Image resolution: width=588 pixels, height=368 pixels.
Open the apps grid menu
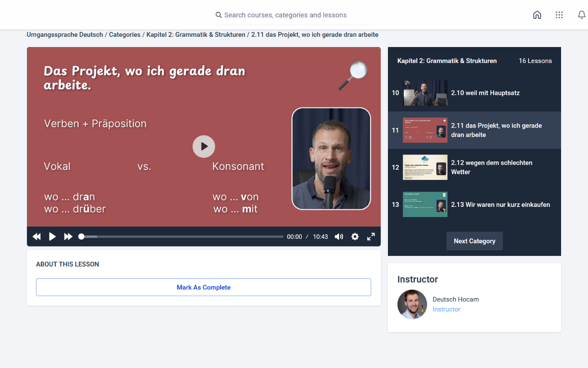point(559,15)
